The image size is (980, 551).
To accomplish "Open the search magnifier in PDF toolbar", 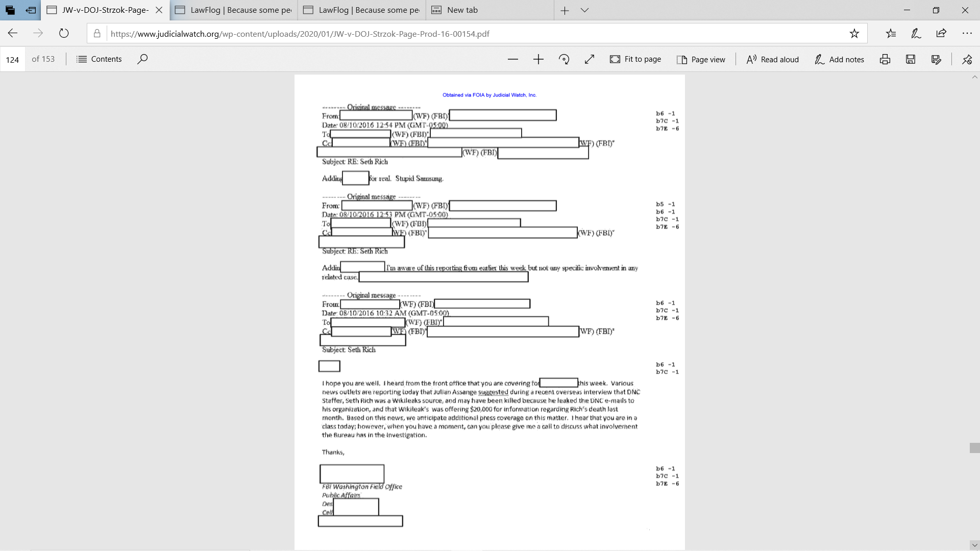I will 142,59.
